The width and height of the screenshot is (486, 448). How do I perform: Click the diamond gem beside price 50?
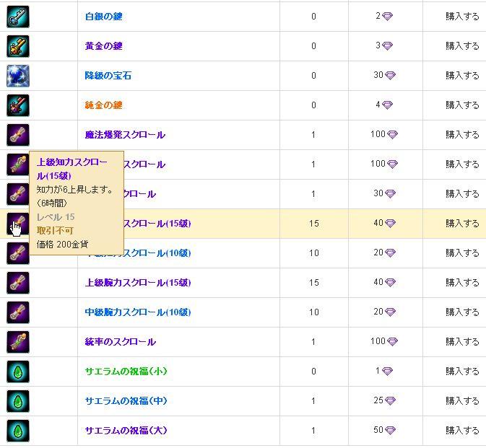click(390, 431)
